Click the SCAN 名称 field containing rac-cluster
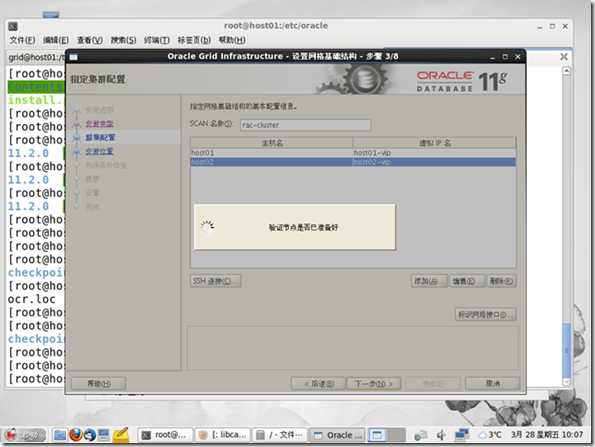The height and width of the screenshot is (447, 595). tap(305, 125)
